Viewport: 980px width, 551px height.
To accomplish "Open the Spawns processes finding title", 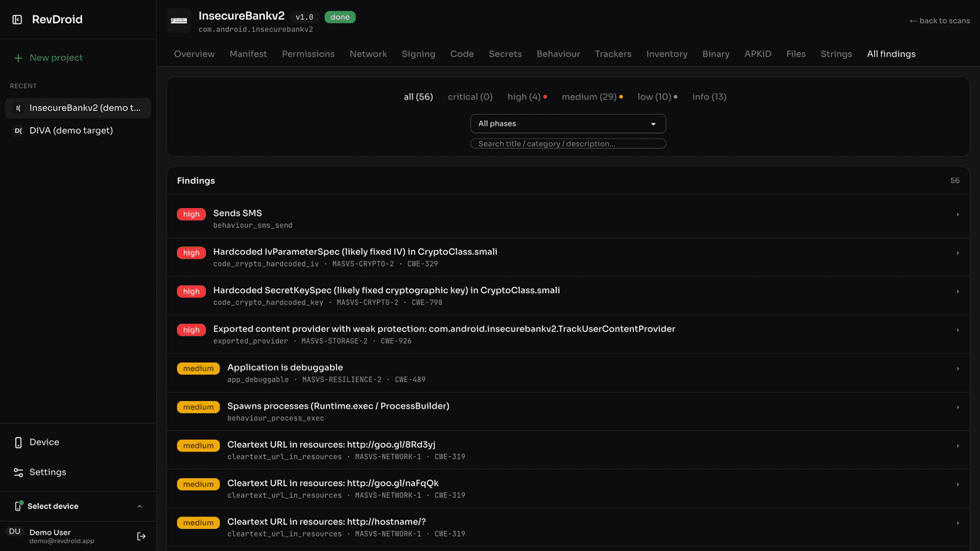I will (338, 406).
